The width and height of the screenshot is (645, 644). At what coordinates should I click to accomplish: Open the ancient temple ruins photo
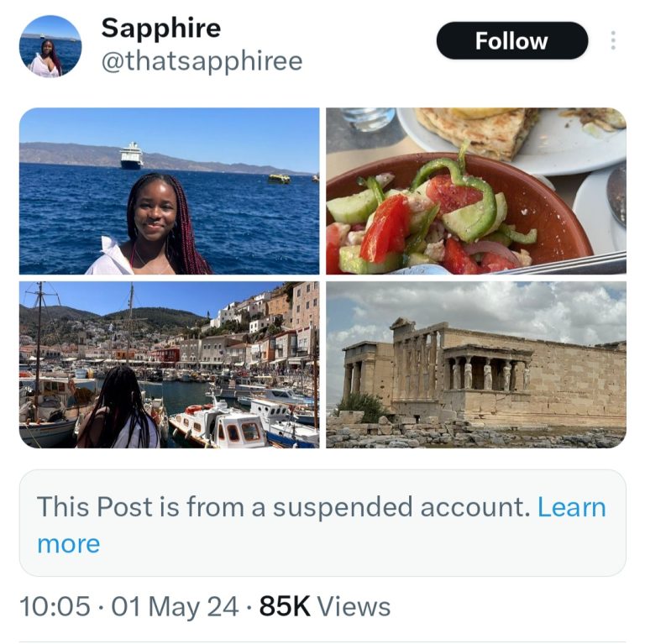coord(475,364)
